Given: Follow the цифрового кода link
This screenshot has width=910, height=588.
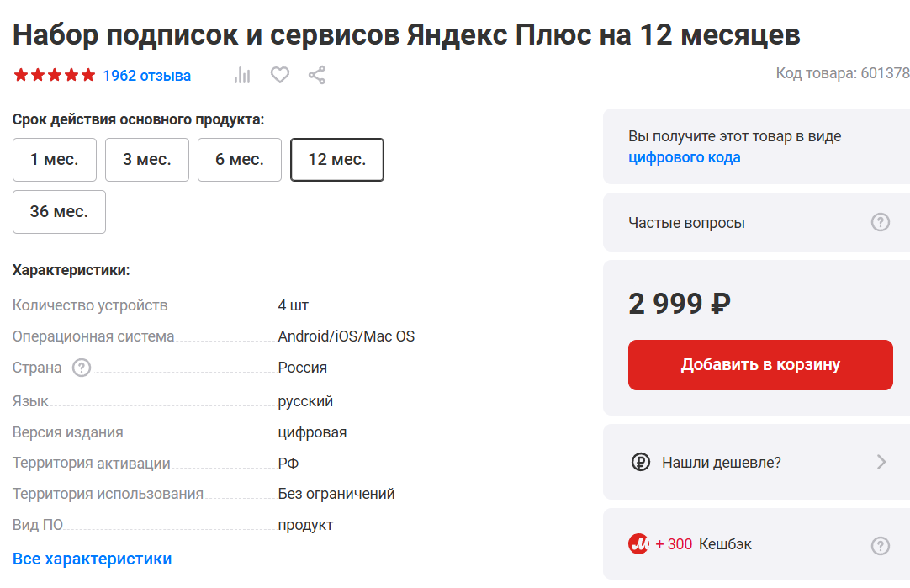Looking at the screenshot, I should 685,157.
